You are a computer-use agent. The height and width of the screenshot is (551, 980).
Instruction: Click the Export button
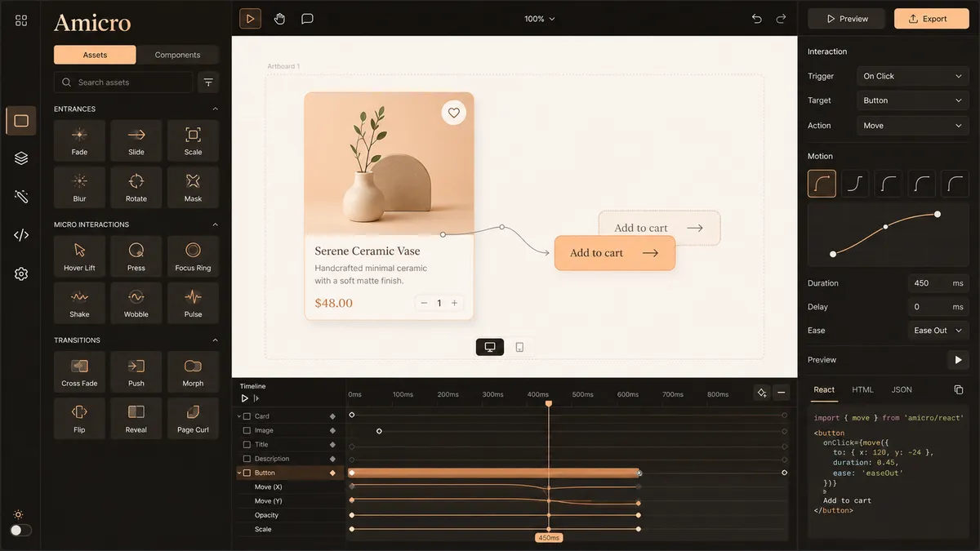click(x=932, y=19)
